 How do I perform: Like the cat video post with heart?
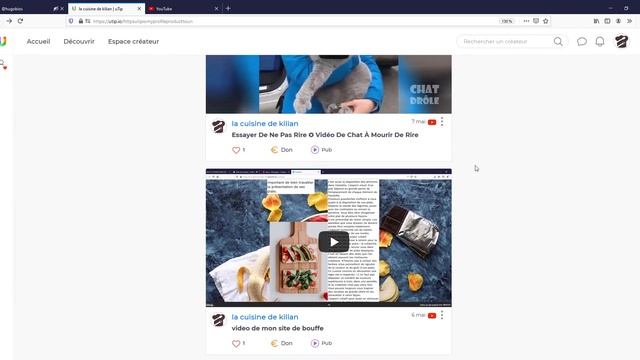pyautogui.click(x=236, y=150)
